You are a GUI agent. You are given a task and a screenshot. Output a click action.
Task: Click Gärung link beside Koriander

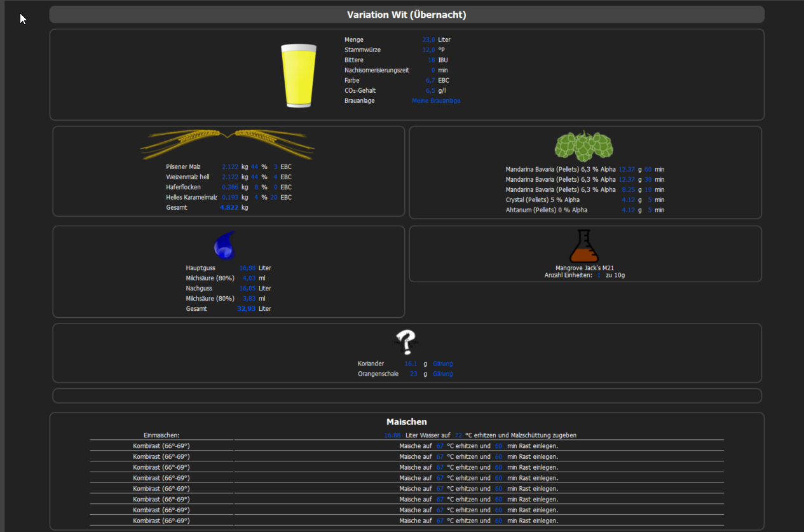442,364
